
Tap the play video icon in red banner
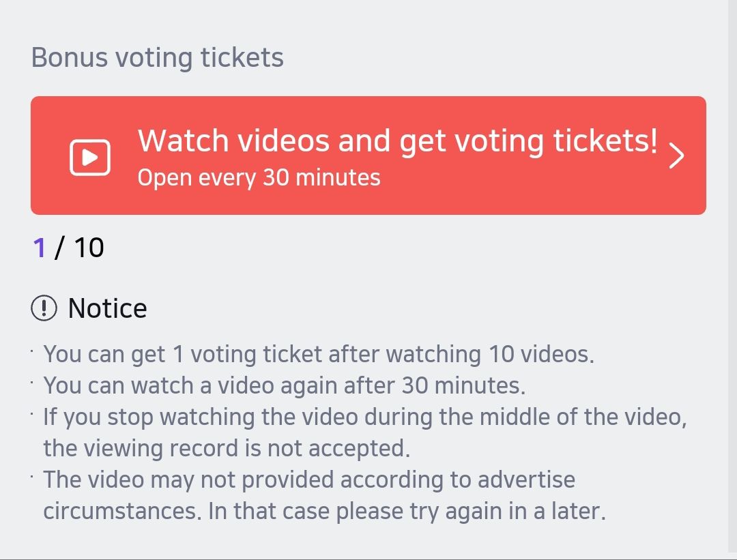pos(90,158)
